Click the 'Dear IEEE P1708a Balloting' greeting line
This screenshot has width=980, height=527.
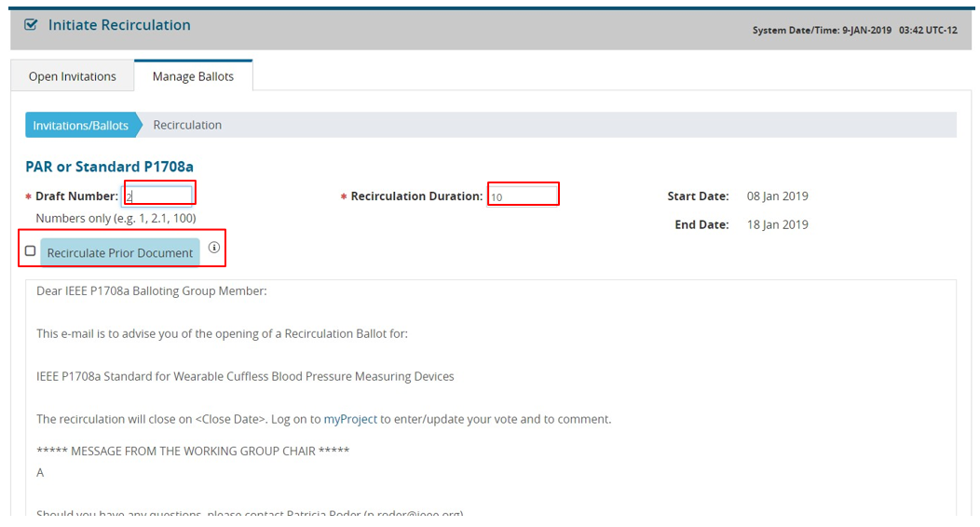click(152, 291)
